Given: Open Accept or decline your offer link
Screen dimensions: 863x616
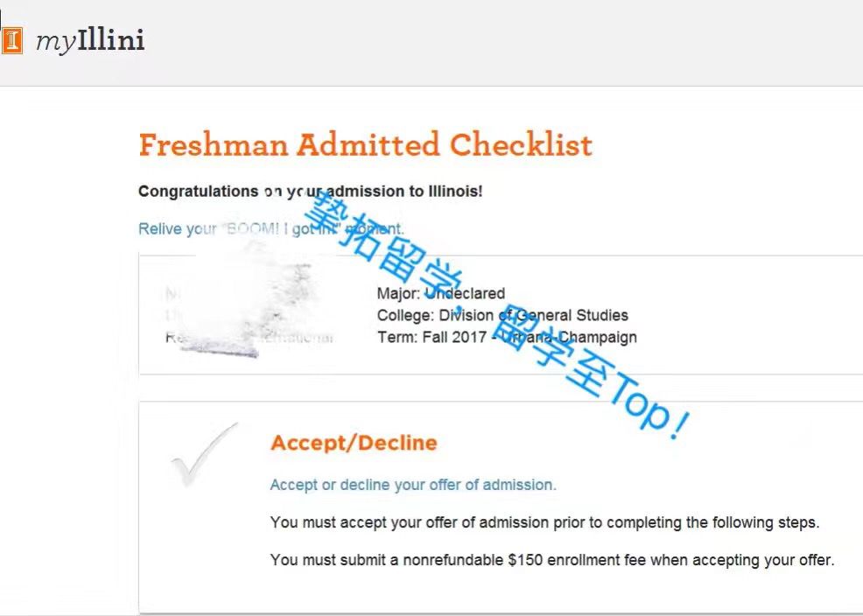Looking at the screenshot, I should [412, 485].
